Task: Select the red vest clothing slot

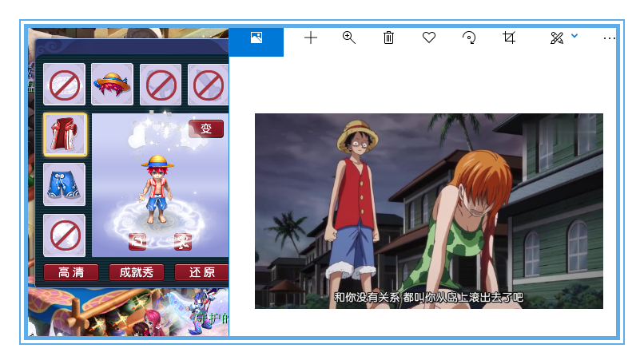Action: (x=65, y=135)
